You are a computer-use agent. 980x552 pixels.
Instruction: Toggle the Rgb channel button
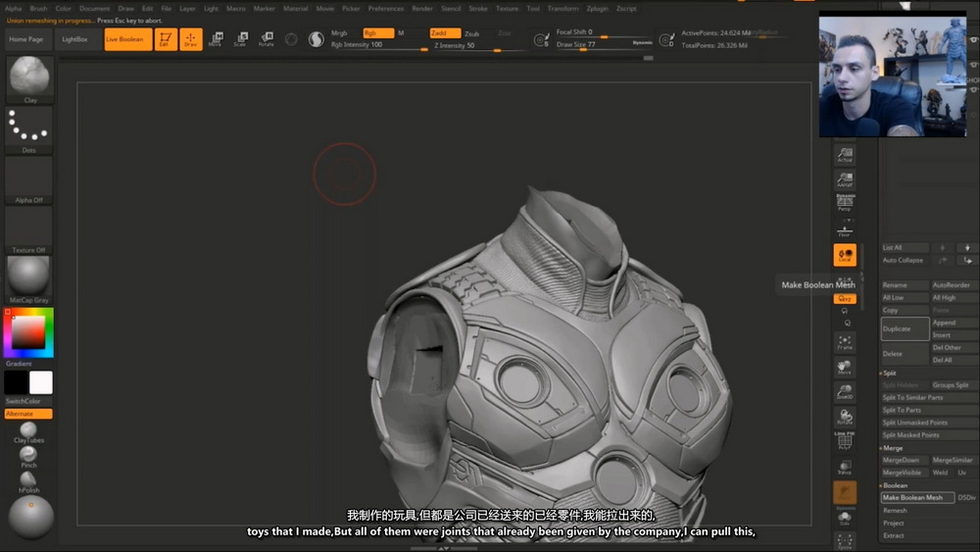(378, 33)
